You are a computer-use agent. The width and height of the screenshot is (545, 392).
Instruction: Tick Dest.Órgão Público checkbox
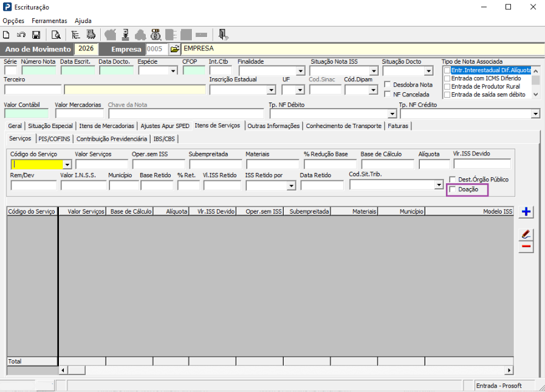point(453,179)
